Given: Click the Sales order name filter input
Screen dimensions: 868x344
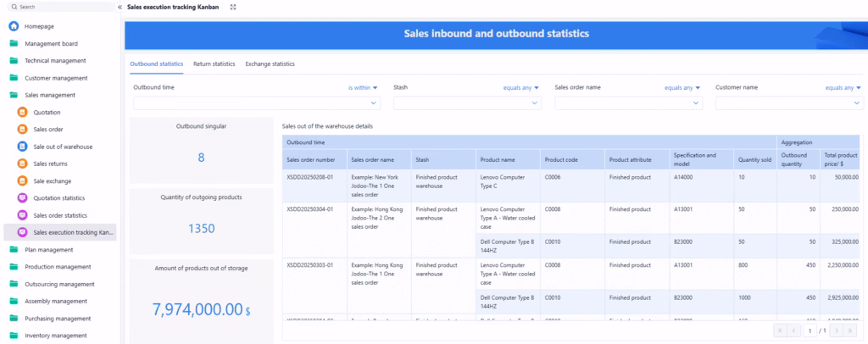Looking at the screenshot, I should tap(628, 103).
